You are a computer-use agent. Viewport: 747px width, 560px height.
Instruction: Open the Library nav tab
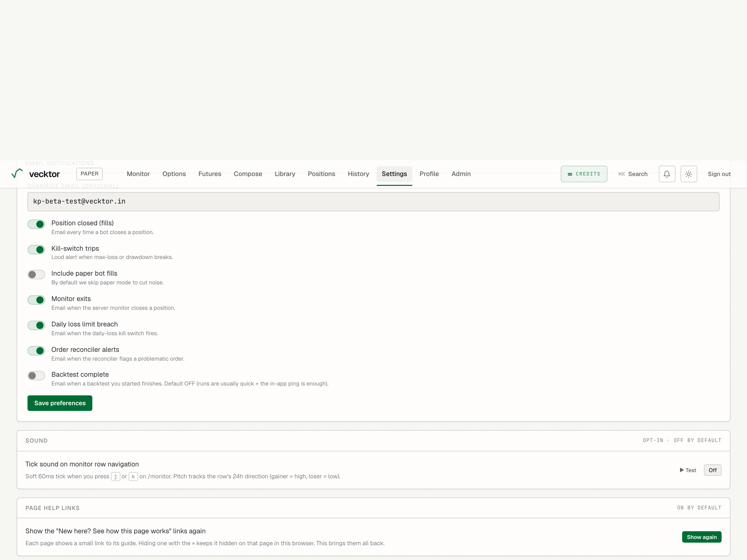[285, 174]
